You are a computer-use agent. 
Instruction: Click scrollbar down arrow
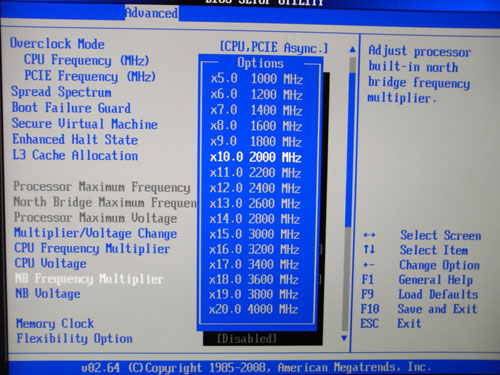(345, 338)
